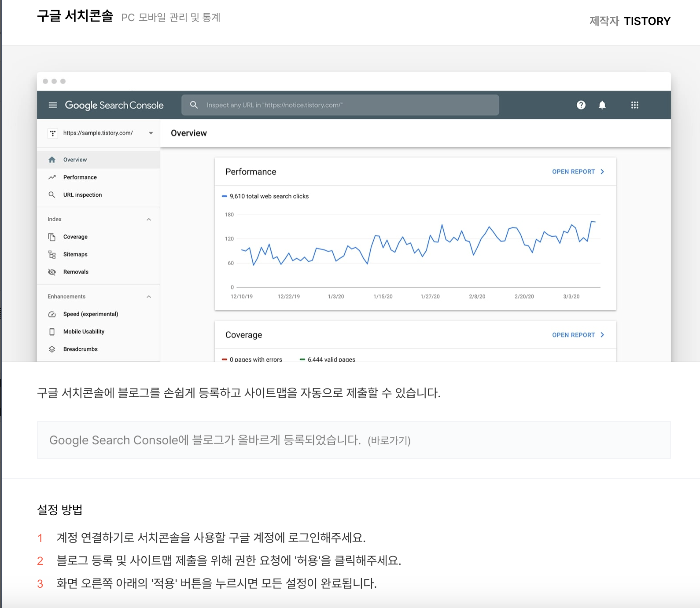Click the Overview home icon in sidebar
Image resolution: width=700 pixels, height=608 pixels.
pos(52,160)
